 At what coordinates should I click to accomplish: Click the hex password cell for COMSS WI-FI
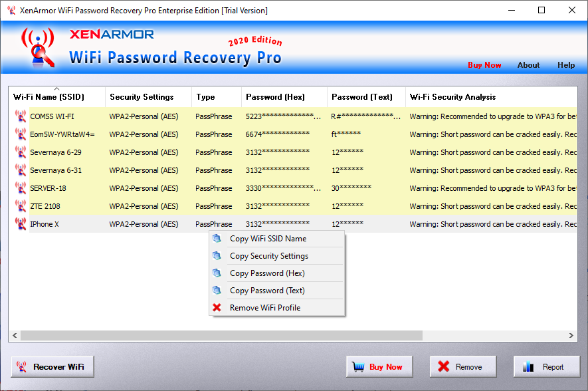(x=284, y=116)
